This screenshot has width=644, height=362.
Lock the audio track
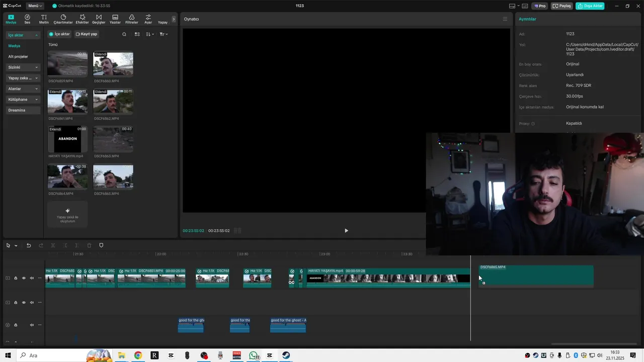(x=16, y=325)
